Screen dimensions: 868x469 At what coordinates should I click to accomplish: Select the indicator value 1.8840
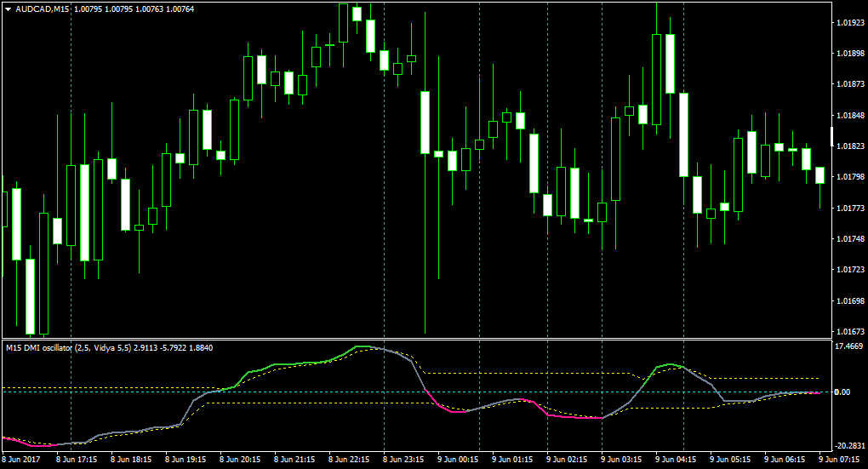(201, 348)
